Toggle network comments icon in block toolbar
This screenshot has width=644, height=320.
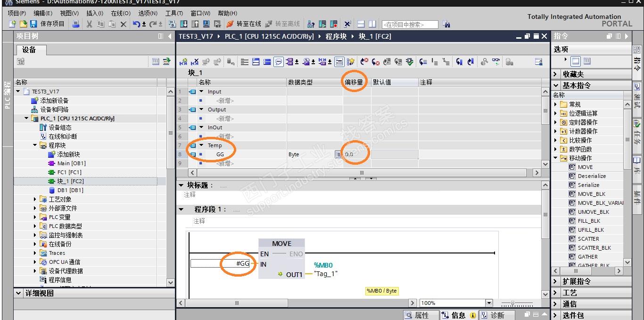(279, 62)
